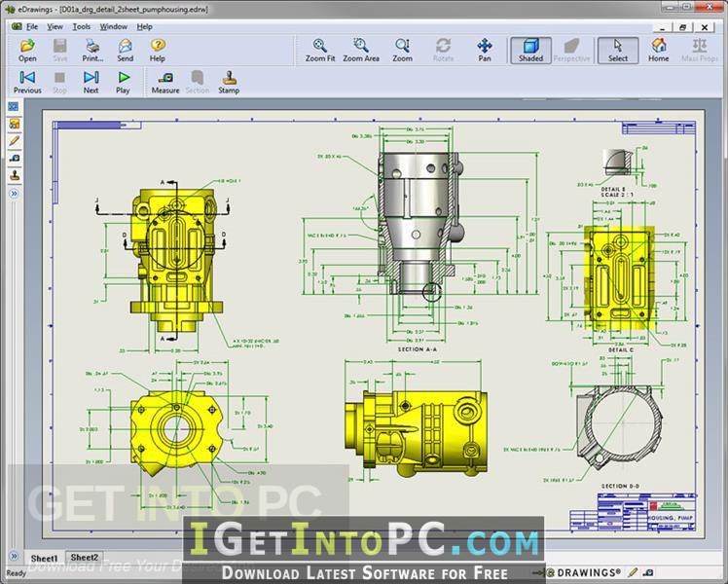This screenshot has width=728, height=584.
Task: Go to Next view
Action: coord(91,82)
